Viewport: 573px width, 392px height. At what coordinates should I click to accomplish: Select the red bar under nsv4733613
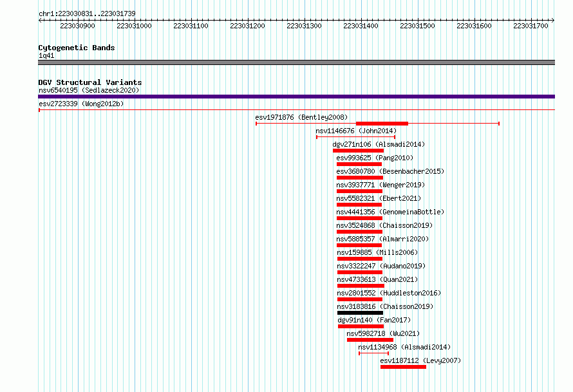coord(361,286)
